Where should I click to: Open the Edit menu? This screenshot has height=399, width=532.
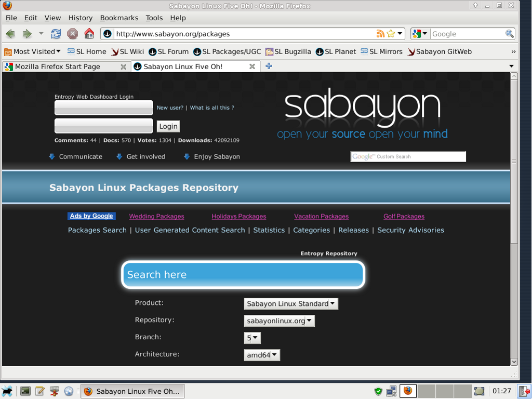pyautogui.click(x=31, y=18)
